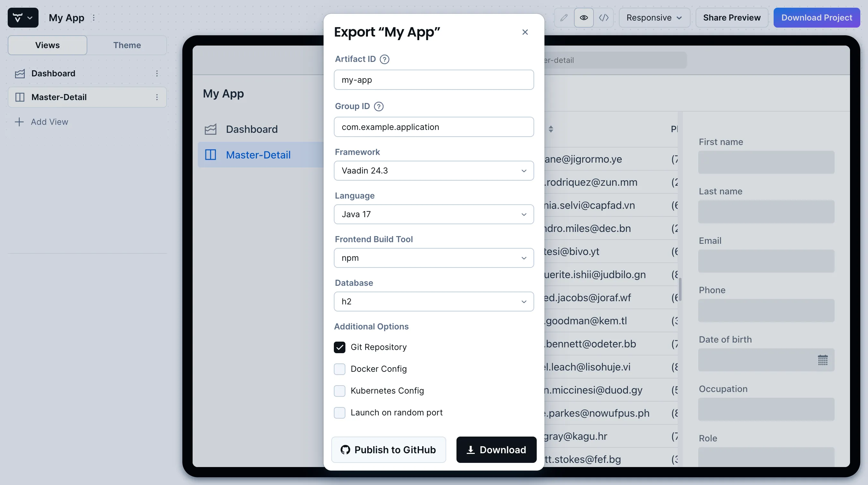Click the plus icon for Add View
868x485 pixels.
(x=19, y=122)
